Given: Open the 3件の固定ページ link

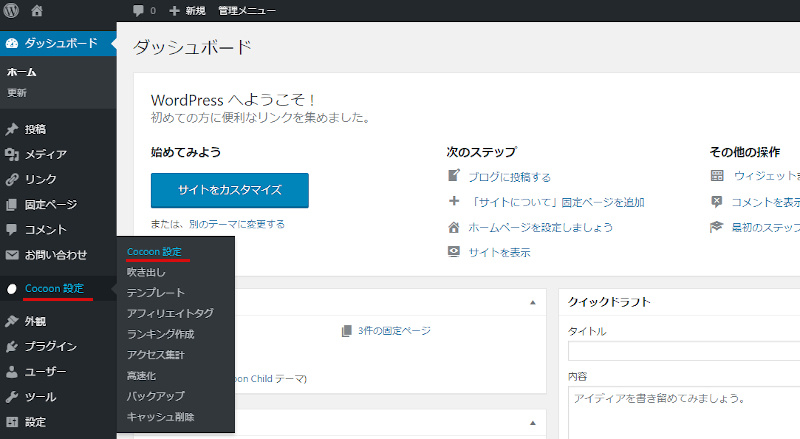Looking at the screenshot, I should coord(394,331).
